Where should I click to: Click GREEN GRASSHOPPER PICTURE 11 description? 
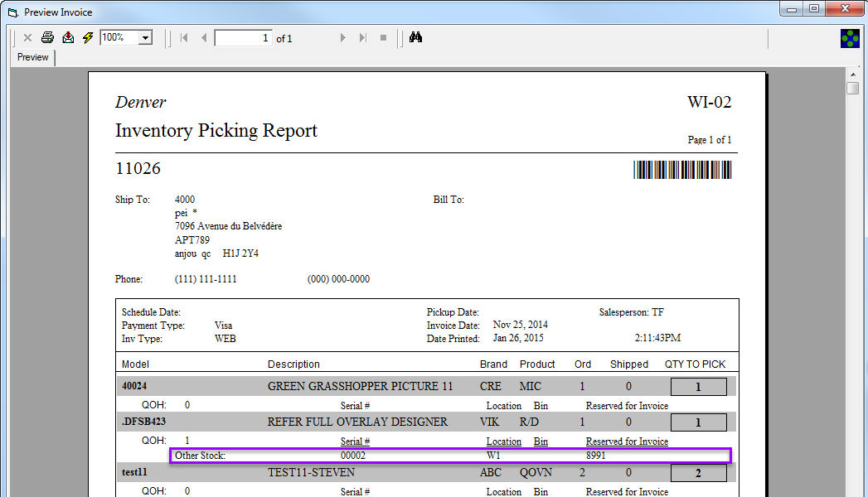point(360,386)
